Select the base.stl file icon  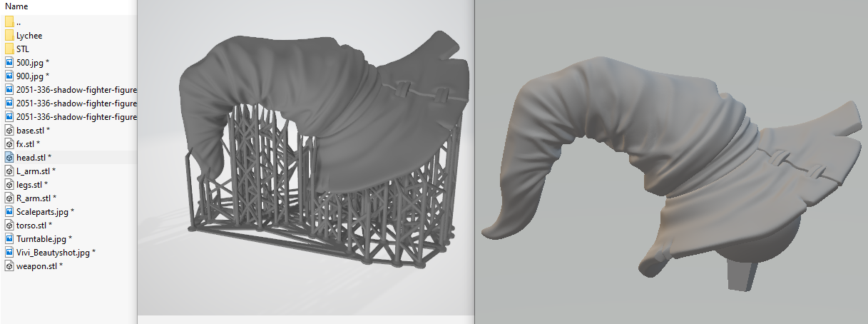point(9,131)
